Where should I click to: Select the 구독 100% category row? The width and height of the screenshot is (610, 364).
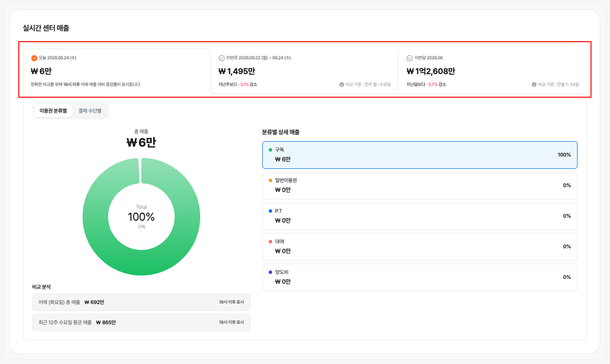(x=420, y=155)
